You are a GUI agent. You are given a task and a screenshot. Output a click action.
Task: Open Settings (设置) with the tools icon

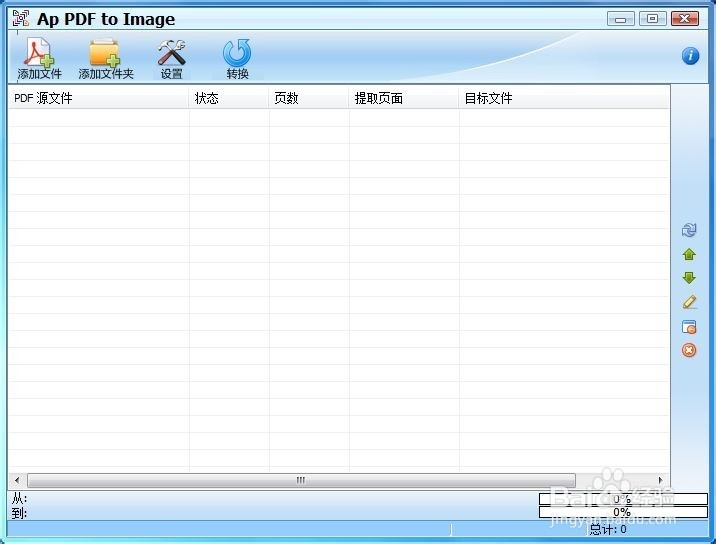coord(171,58)
